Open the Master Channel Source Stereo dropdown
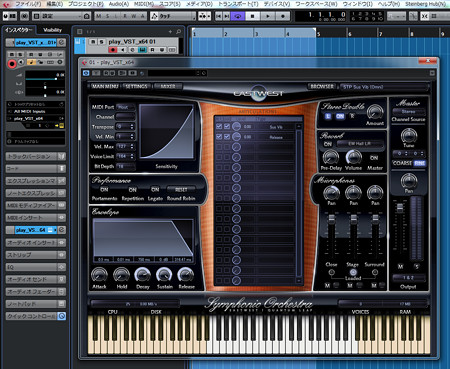 pyautogui.click(x=409, y=112)
